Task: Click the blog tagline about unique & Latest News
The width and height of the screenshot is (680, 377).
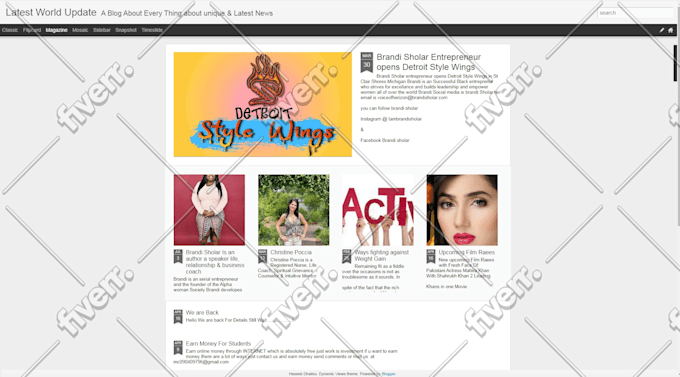Action: pyautogui.click(x=187, y=13)
